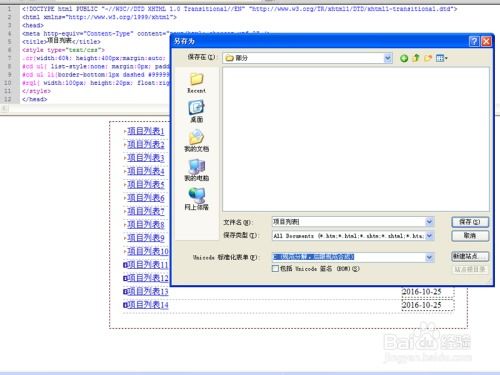Click the 项目列表10 link
The height and width of the screenshot is (375, 500).
[148, 251]
